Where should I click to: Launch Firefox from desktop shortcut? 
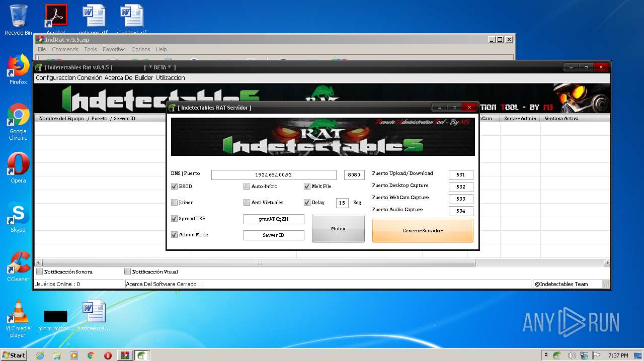(x=18, y=69)
